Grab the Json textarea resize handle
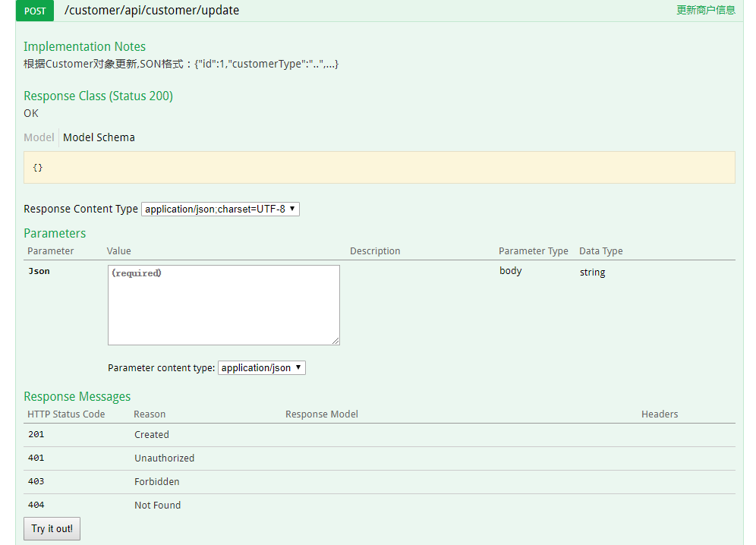 (335, 342)
